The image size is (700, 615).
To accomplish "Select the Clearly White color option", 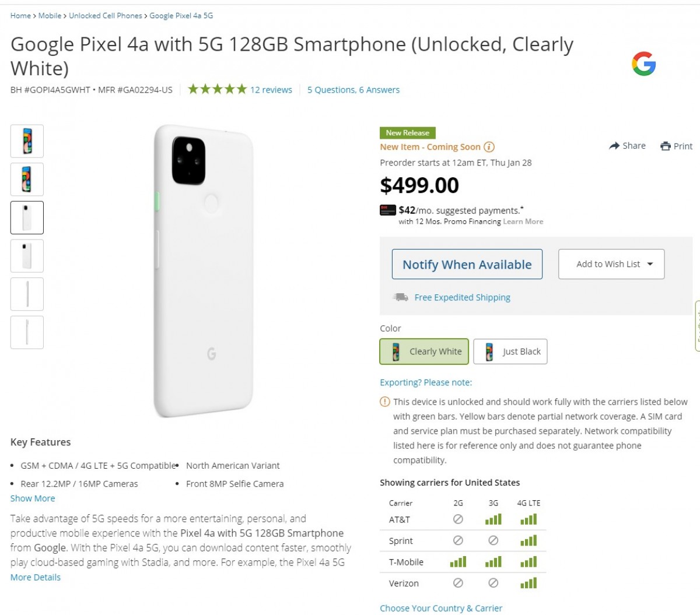I will click(x=424, y=352).
